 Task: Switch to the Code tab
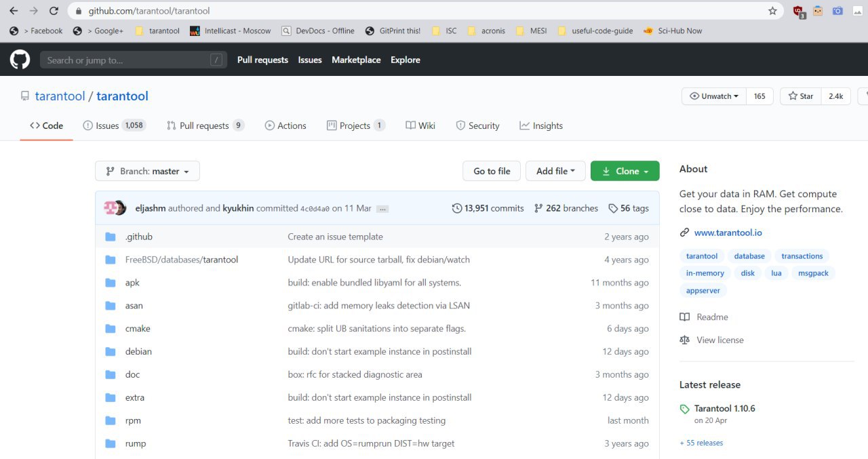(x=46, y=125)
